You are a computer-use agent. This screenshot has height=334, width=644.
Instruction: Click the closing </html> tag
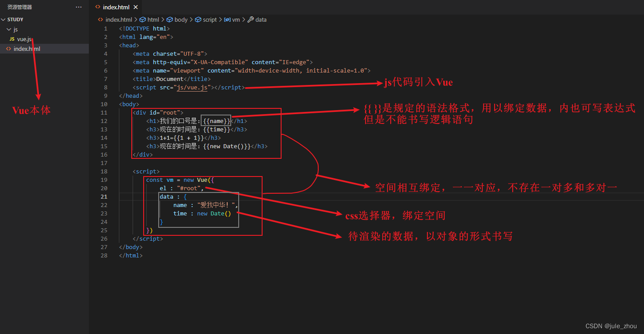131,256
